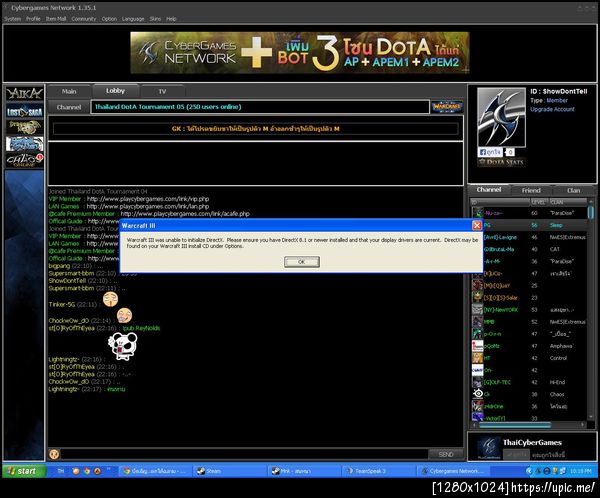Sort user list by ID column
Screen dimensions: 600x498
coord(500,202)
